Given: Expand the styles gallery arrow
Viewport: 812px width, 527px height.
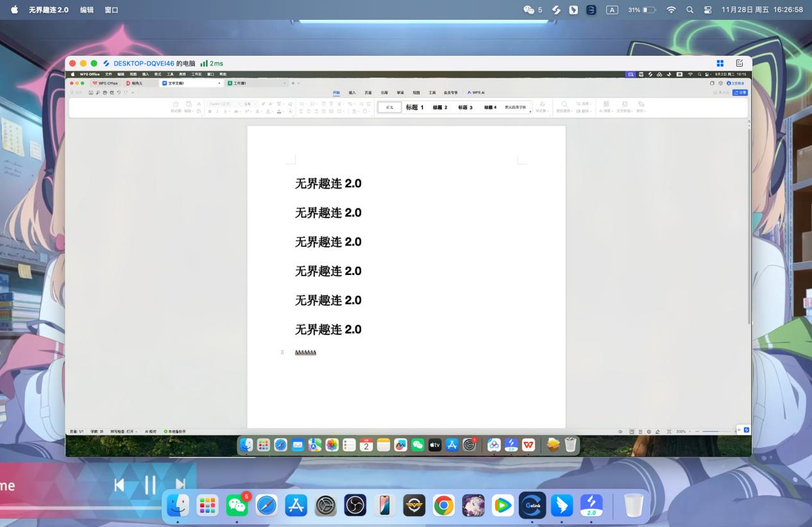Looking at the screenshot, I should point(530,112).
